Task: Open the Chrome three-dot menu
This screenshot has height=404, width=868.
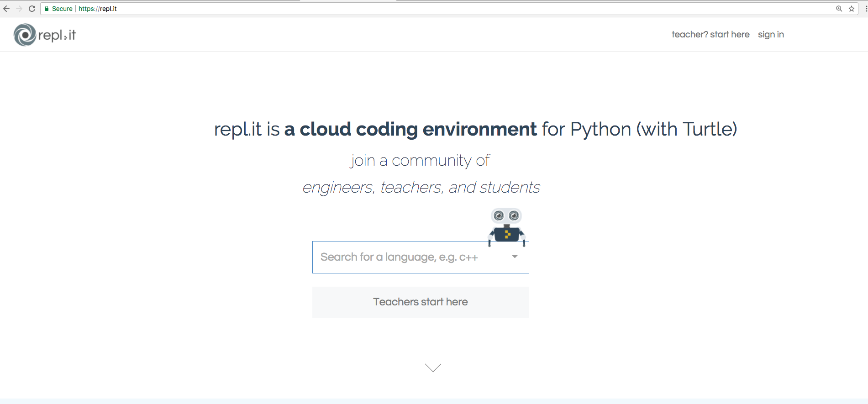Action: (x=866, y=9)
